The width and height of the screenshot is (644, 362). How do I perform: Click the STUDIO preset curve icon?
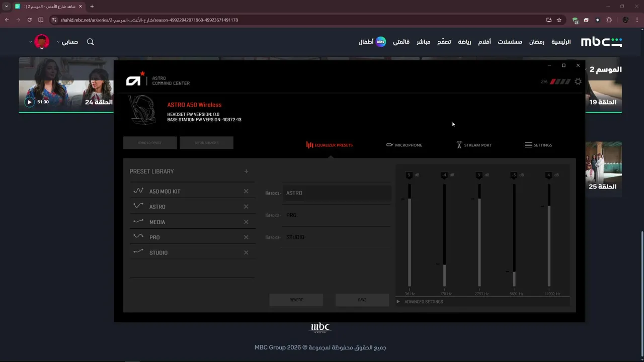tap(138, 252)
